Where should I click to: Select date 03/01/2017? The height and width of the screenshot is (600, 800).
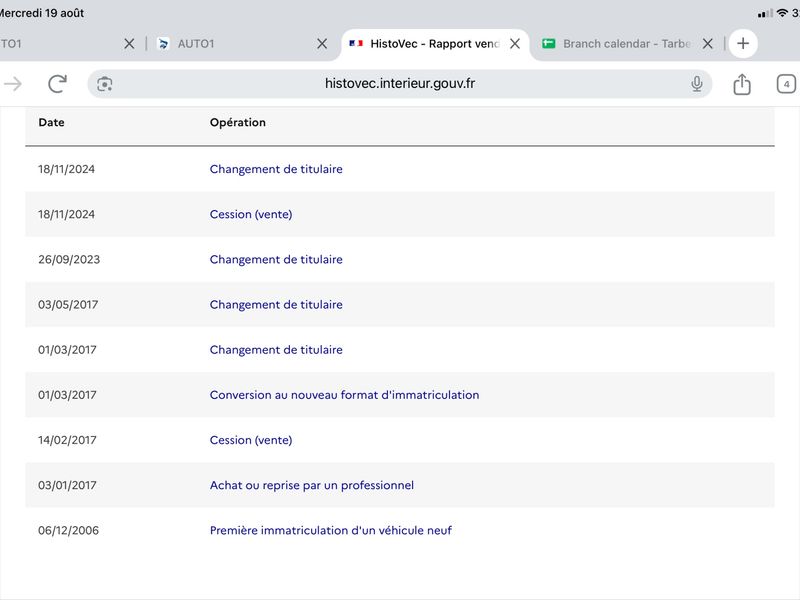click(x=67, y=485)
